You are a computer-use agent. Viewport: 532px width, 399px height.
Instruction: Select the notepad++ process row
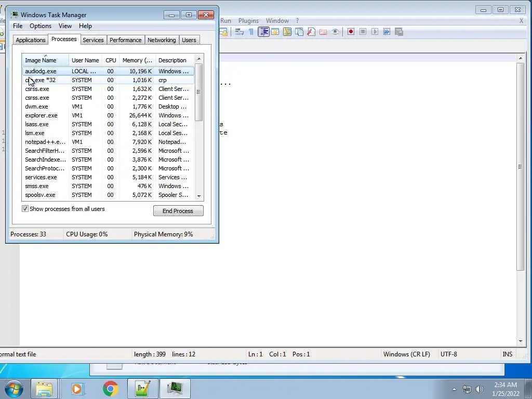108,142
